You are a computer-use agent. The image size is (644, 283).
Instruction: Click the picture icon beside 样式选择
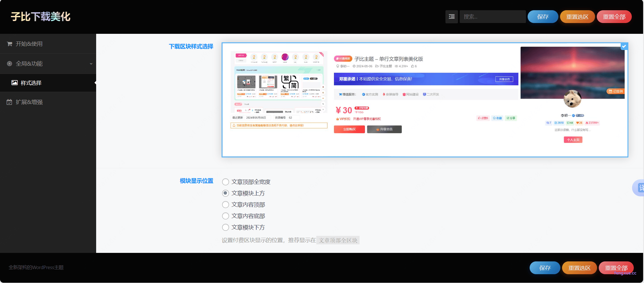pyautogui.click(x=15, y=83)
